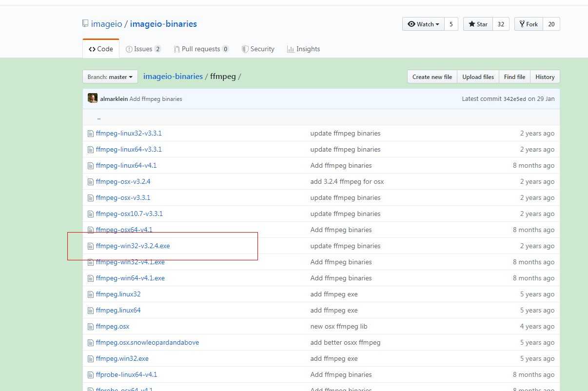The height and width of the screenshot is (391, 588).
Task: Open file ffmpeg-osx-v3.2.4
Action: coord(123,181)
